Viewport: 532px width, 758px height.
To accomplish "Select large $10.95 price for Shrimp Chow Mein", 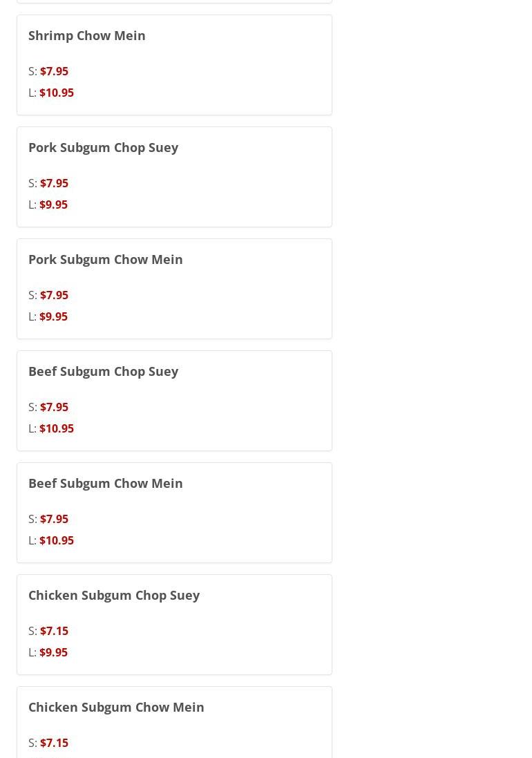I will (x=57, y=93).
